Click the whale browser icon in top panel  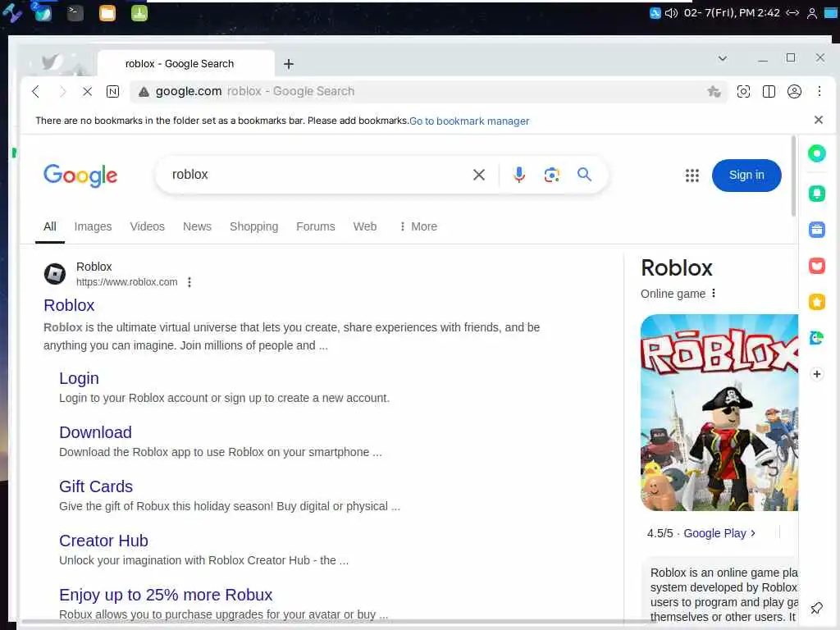point(43,13)
